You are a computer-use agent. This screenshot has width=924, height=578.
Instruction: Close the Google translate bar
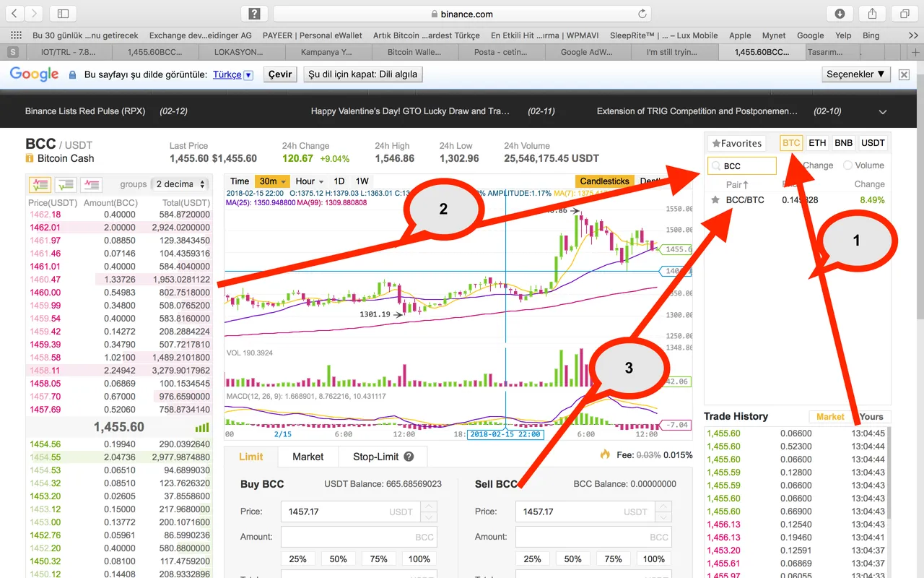904,74
